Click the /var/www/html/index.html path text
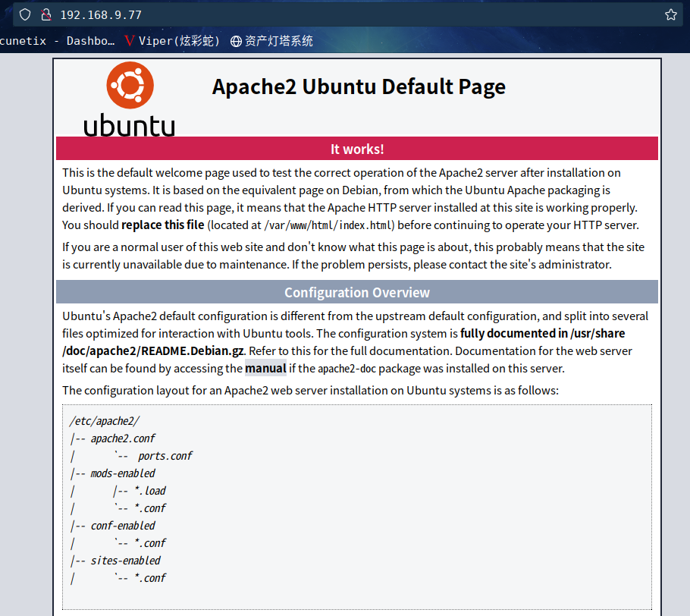 point(329,225)
